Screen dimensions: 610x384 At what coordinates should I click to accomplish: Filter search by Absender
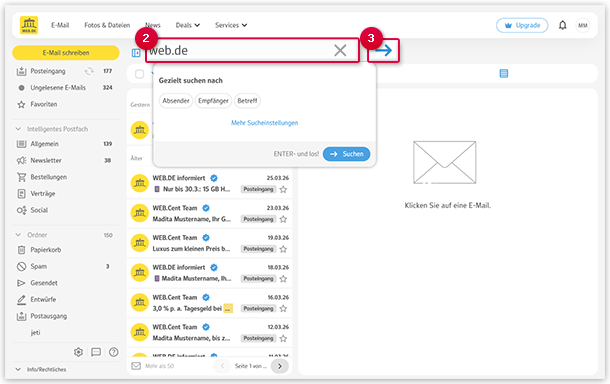click(x=175, y=101)
